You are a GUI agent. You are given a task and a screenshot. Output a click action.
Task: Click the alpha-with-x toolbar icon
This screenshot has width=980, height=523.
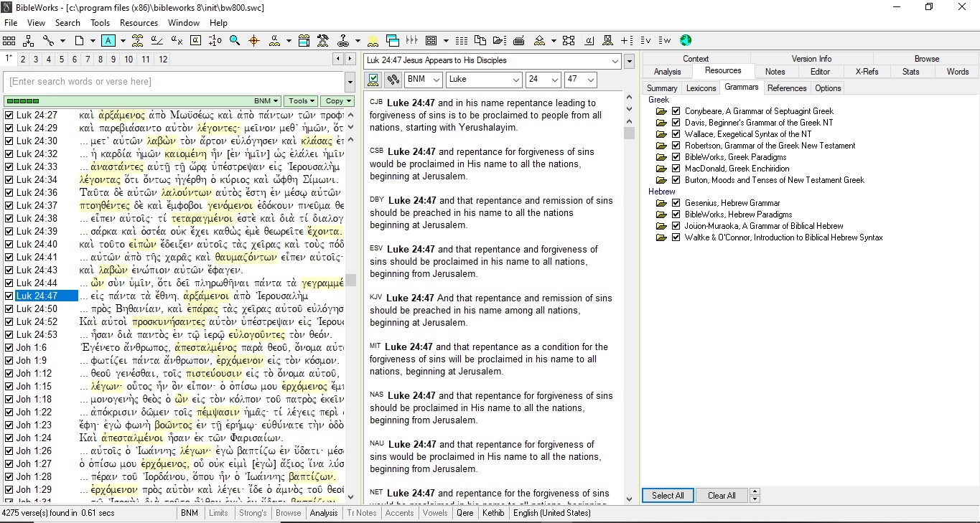(x=177, y=40)
